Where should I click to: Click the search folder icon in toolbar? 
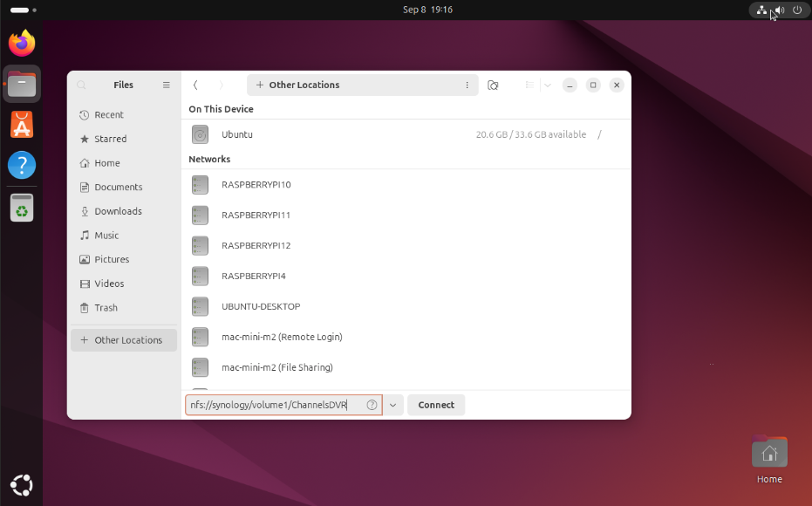pyautogui.click(x=493, y=85)
